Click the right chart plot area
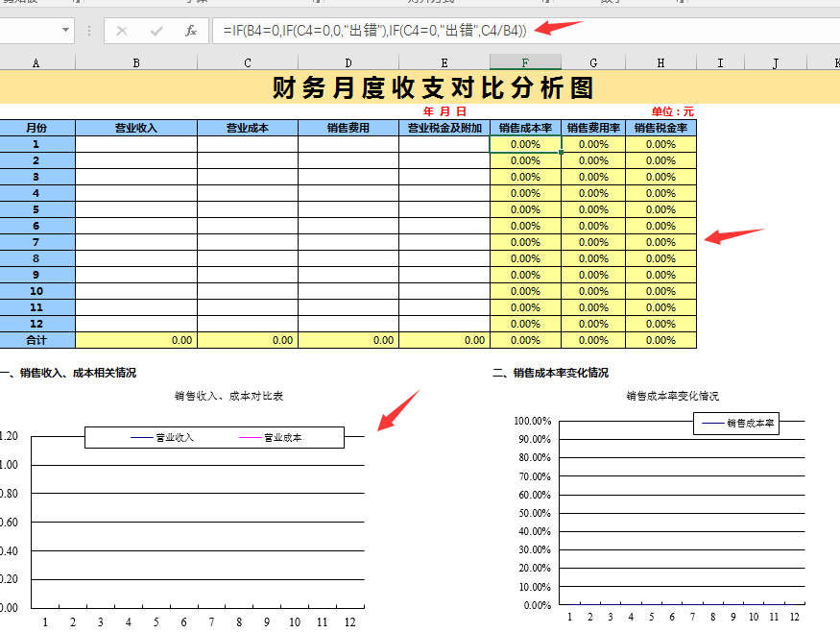840x633 pixels. tap(682, 513)
